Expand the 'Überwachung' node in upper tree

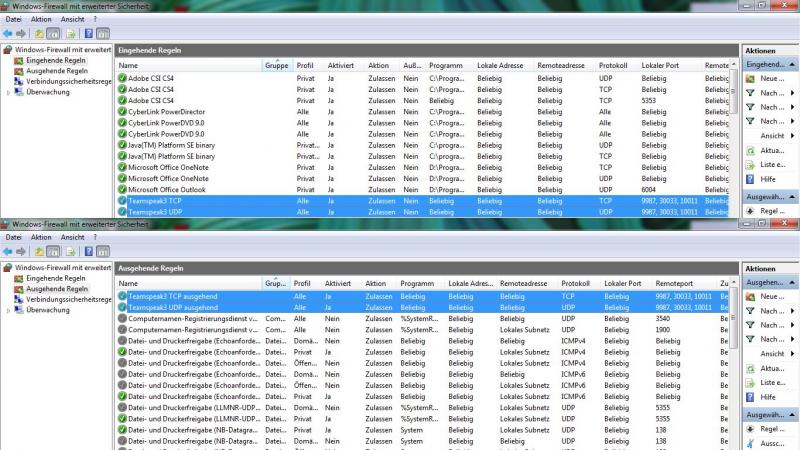click(x=9, y=93)
